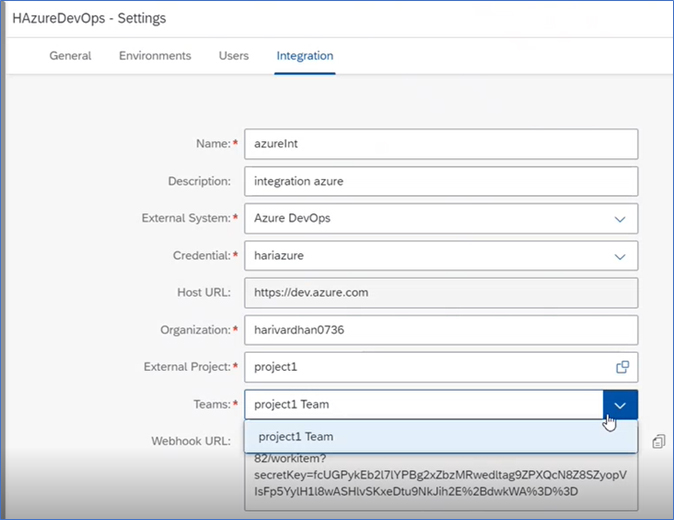Click the HAzureDevOps - Settings page title
The width and height of the screenshot is (674, 520).
[x=89, y=18]
